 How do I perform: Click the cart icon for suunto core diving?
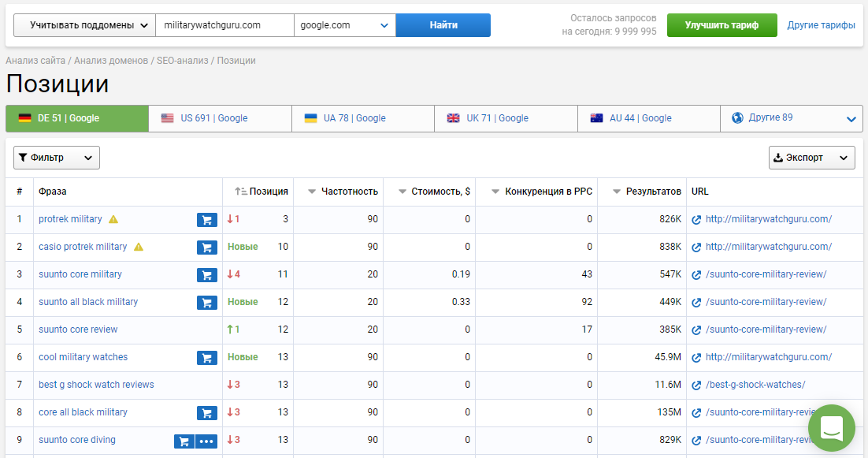point(184,441)
